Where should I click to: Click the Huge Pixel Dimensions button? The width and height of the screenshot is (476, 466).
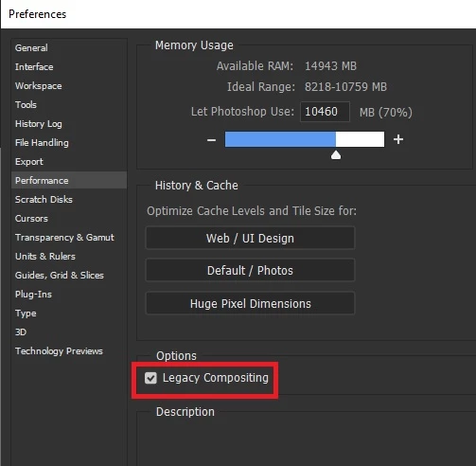[250, 303]
